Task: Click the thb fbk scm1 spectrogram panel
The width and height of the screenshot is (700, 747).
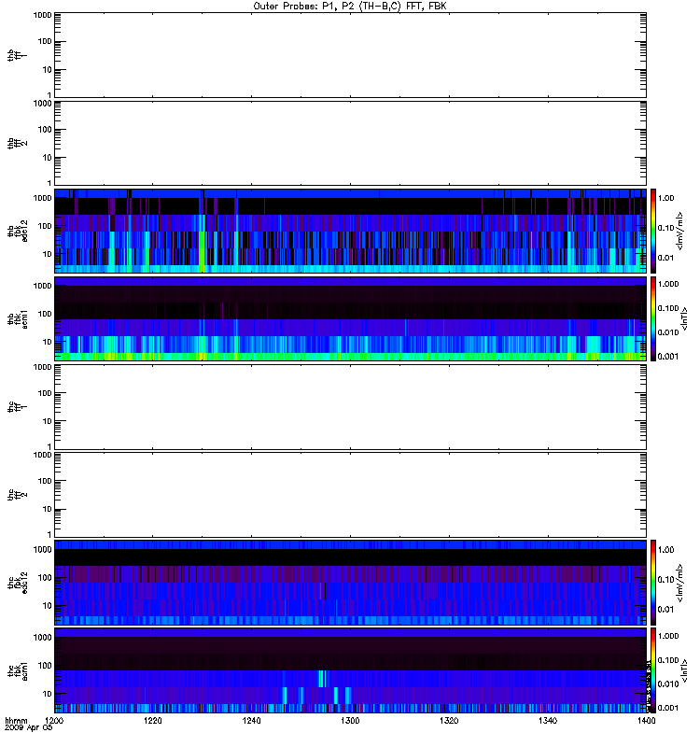Action: point(350,318)
